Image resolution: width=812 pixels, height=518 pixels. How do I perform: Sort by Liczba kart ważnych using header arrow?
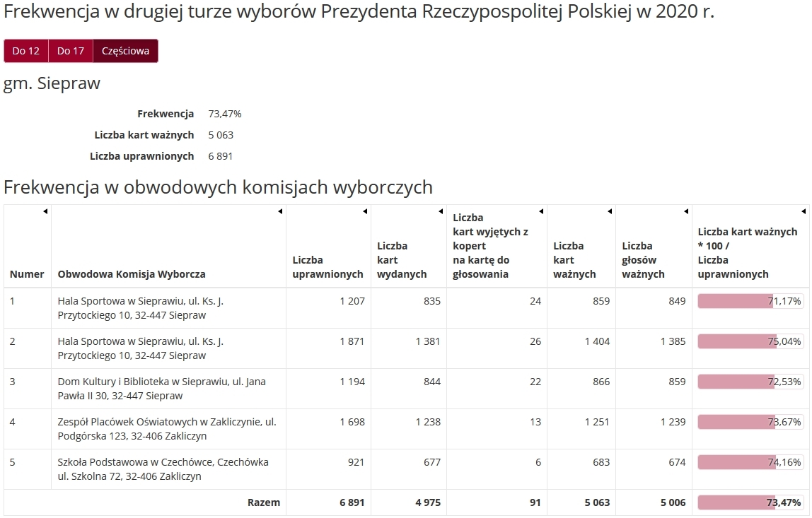pyautogui.click(x=610, y=211)
